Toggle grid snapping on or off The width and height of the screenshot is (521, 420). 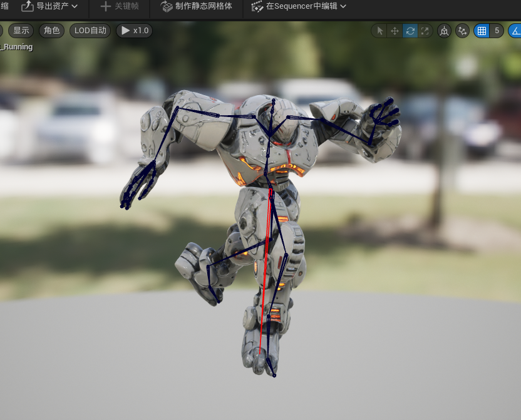[x=482, y=31]
